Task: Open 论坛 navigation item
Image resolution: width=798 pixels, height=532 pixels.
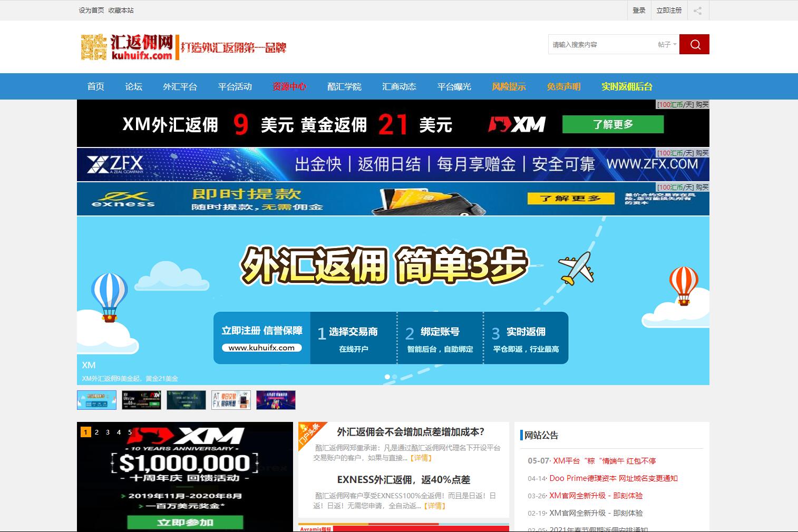Action: tap(133, 86)
